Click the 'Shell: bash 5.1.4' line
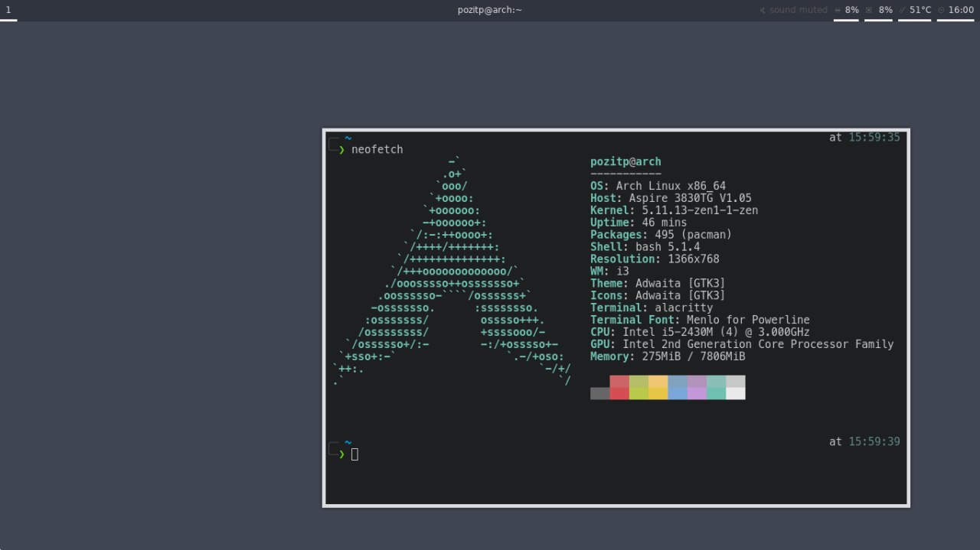The image size is (980, 550). pos(645,247)
